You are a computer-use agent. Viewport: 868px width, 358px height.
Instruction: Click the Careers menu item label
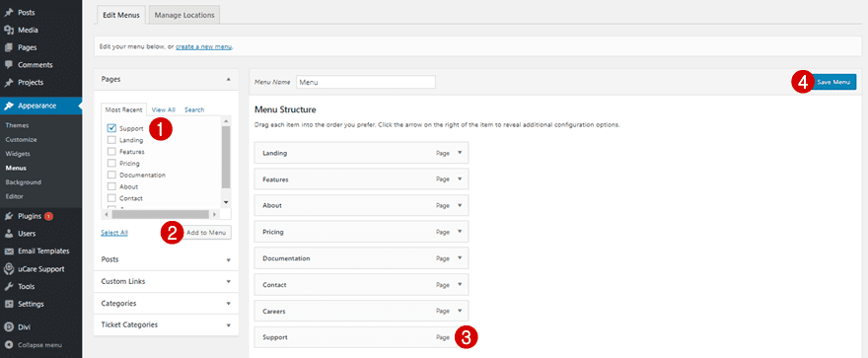273,311
